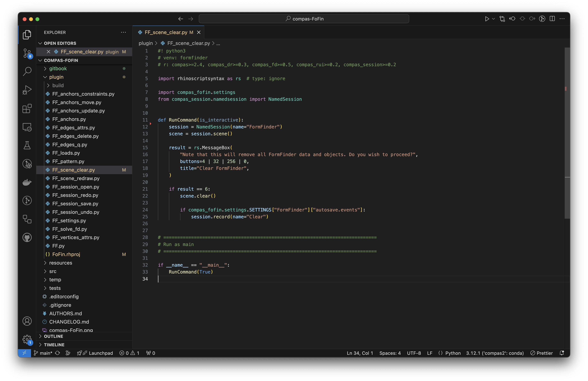Viewport: 588px width, 381px height.
Task: Open the Extensions view
Action: coord(27,108)
